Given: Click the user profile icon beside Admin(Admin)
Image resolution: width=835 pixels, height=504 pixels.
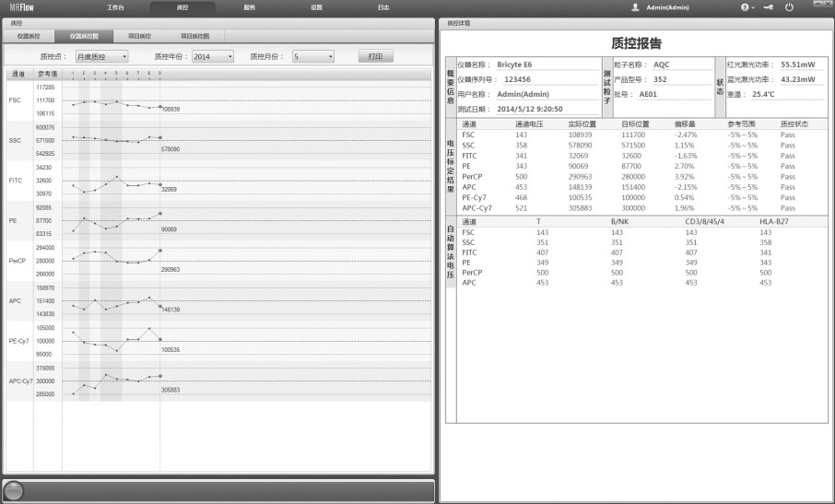Looking at the screenshot, I should [635, 7].
